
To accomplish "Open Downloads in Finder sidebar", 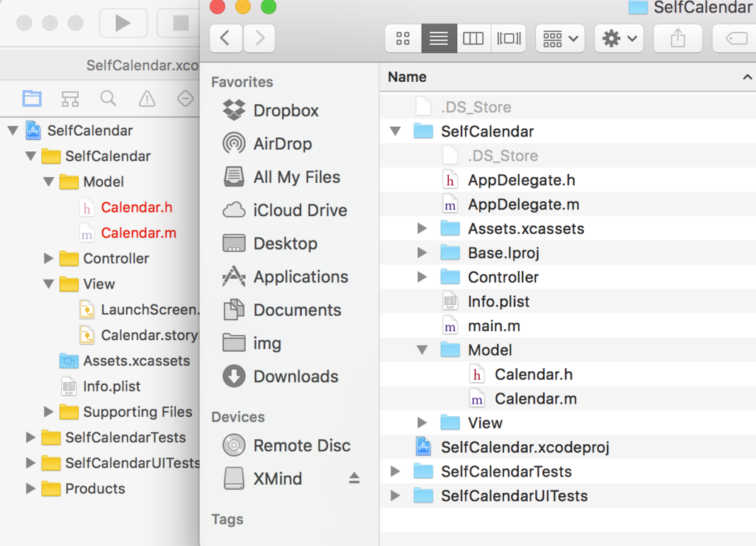I will pos(281,377).
